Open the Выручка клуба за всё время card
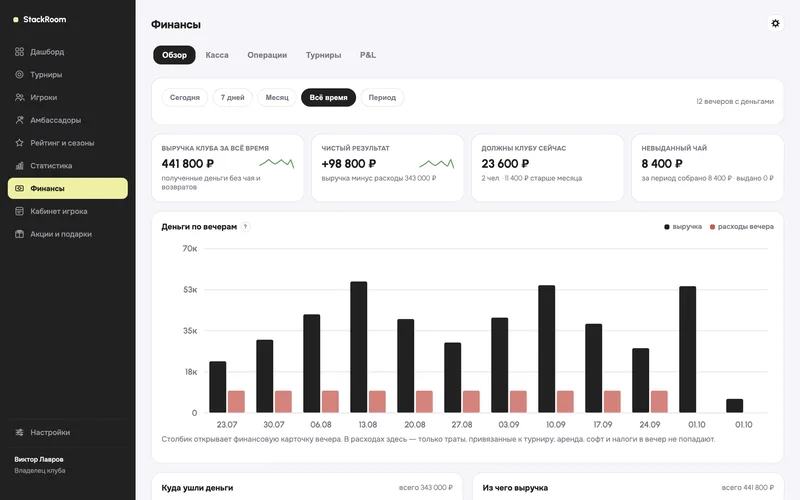Viewport: 800px width, 500px height. tap(228, 168)
